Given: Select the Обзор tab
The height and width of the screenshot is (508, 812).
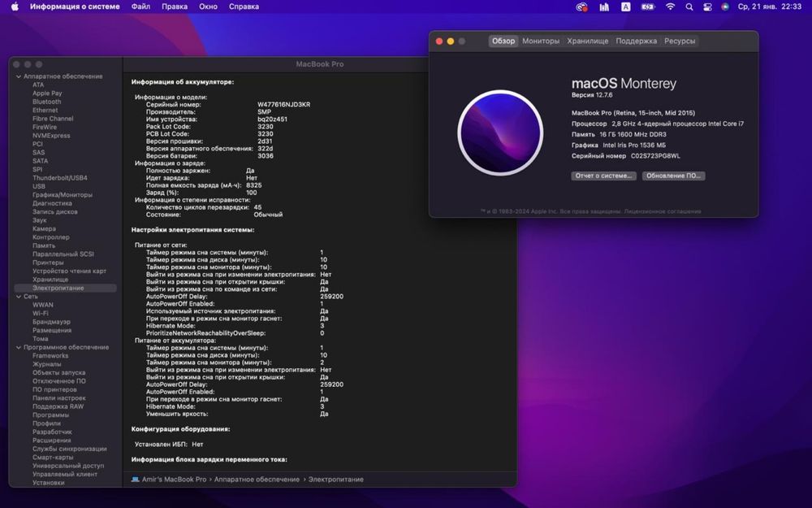Looking at the screenshot, I should tap(503, 41).
